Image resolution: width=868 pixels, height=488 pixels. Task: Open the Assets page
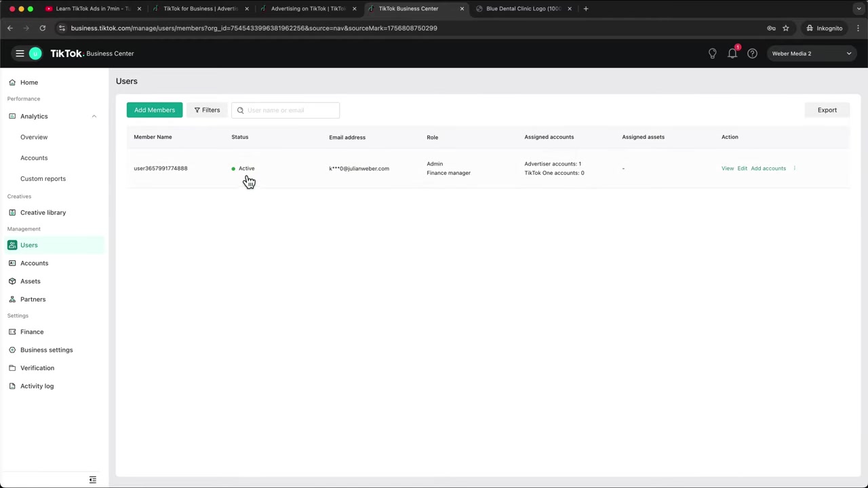point(31,281)
